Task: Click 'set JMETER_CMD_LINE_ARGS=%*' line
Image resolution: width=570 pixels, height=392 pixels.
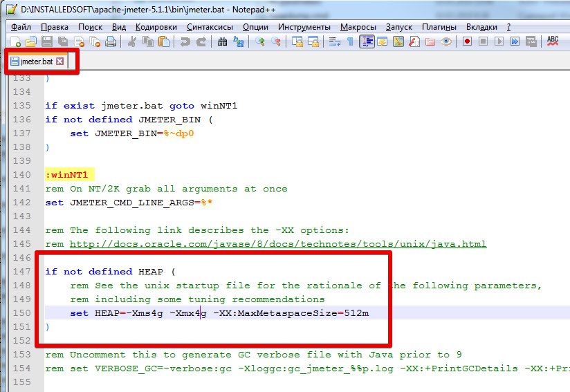Action: [129, 203]
